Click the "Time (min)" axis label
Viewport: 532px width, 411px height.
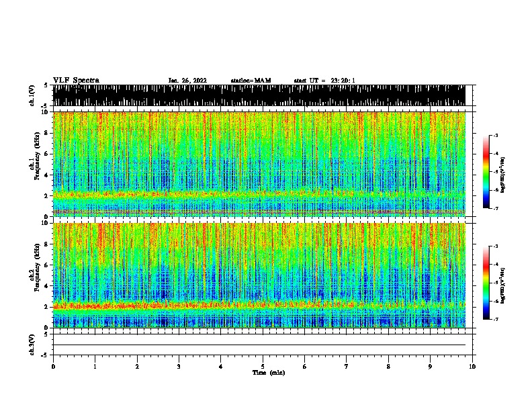pyautogui.click(x=269, y=373)
